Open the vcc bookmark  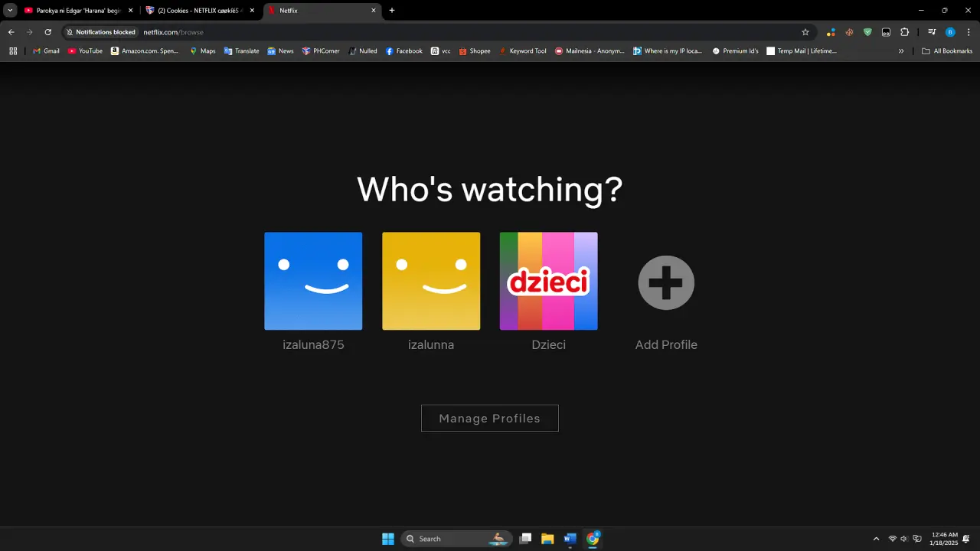pos(441,51)
